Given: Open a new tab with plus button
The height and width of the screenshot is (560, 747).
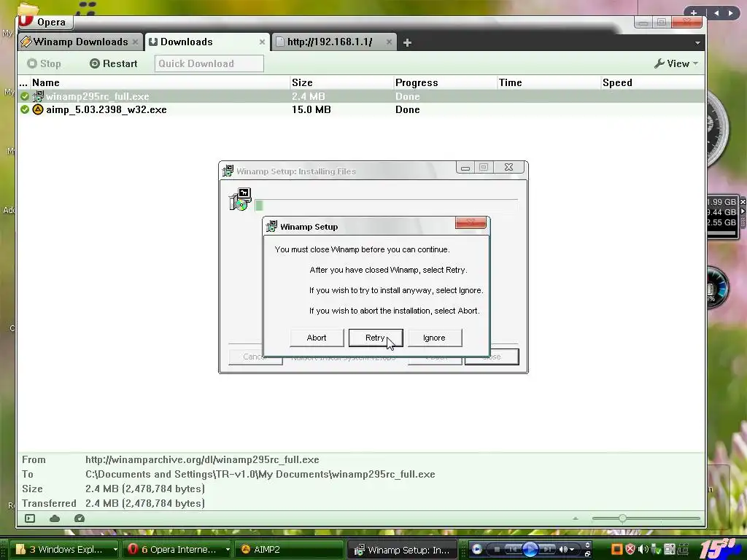Looking at the screenshot, I should click(407, 43).
